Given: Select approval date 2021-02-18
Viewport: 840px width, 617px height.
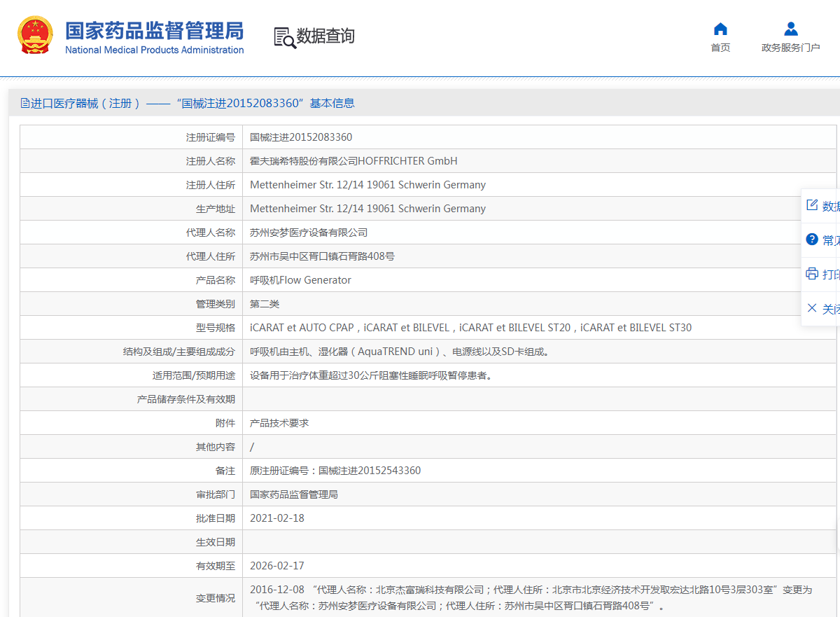Looking at the screenshot, I should tap(277, 518).
